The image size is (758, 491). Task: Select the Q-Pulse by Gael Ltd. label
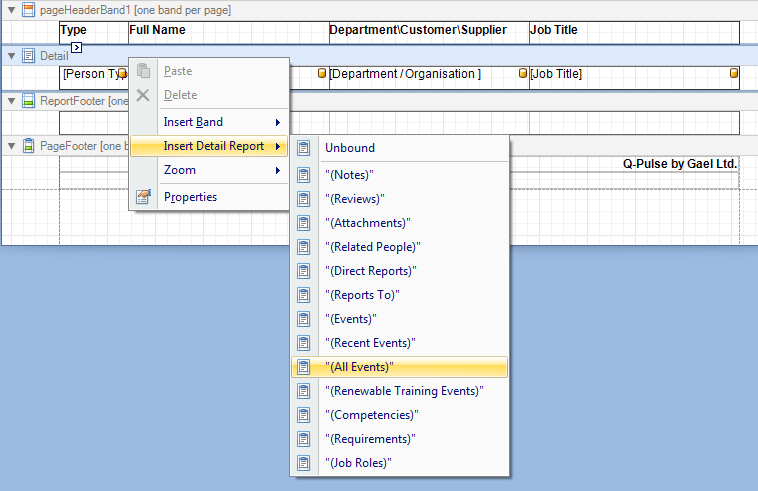click(x=680, y=164)
